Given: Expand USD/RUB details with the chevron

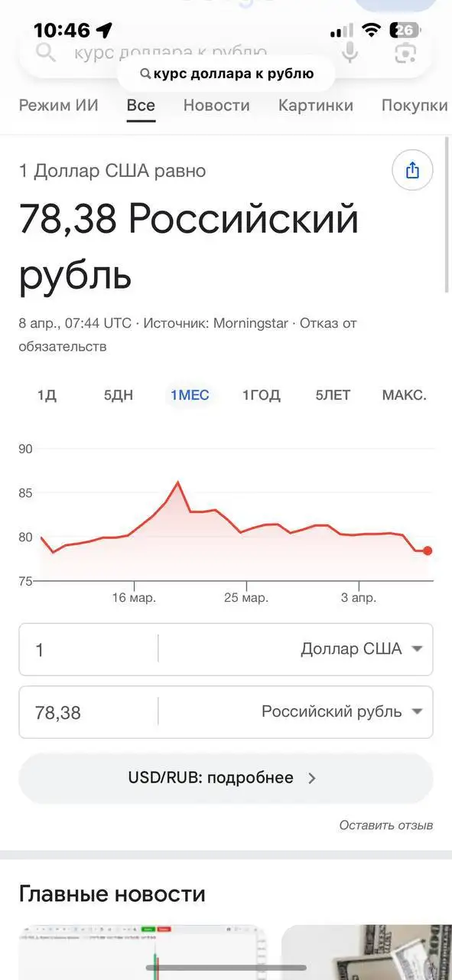Looking at the screenshot, I should pos(311,777).
